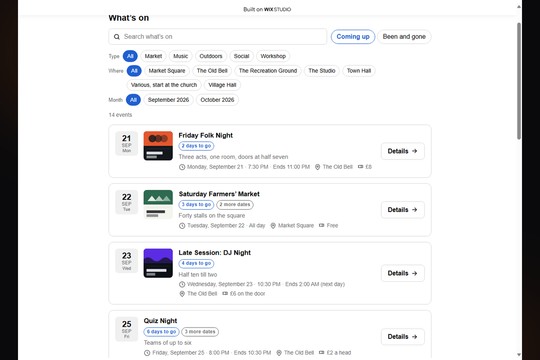The image size is (540, 360).
Task: Click the location pin in Quiz Night card
Action: (x=279, y=353)
